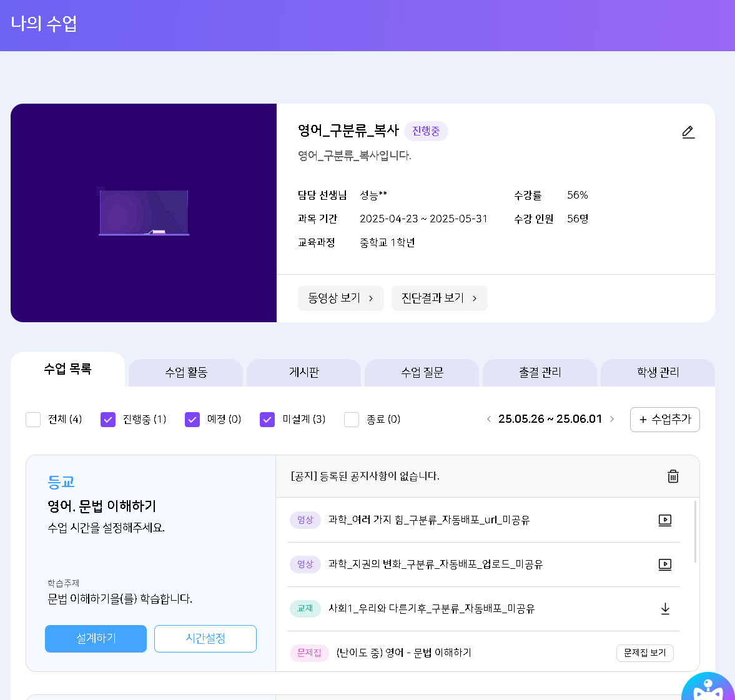Toggle the 미설계 (3) checkbox

pos(267,420)
